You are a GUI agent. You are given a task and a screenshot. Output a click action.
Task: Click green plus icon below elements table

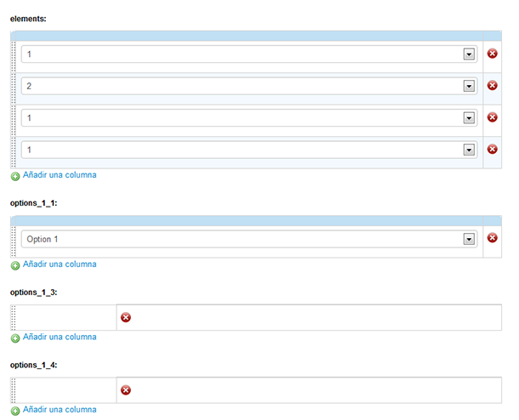coord(15,177)
